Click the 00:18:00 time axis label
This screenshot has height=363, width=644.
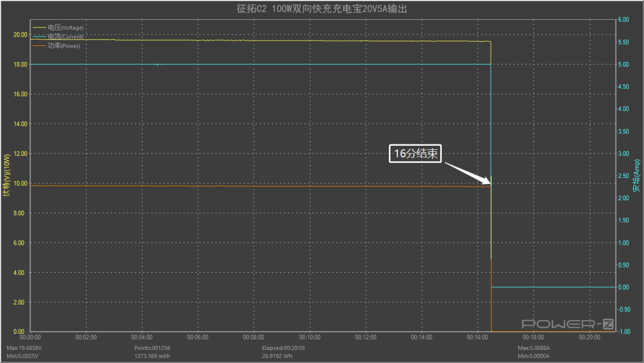tap(534, 337)
